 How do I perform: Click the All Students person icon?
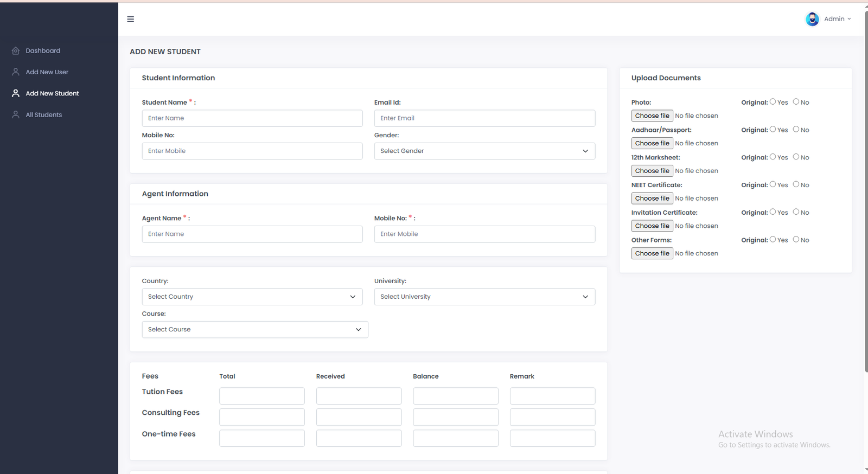click(x=16, y=114)
